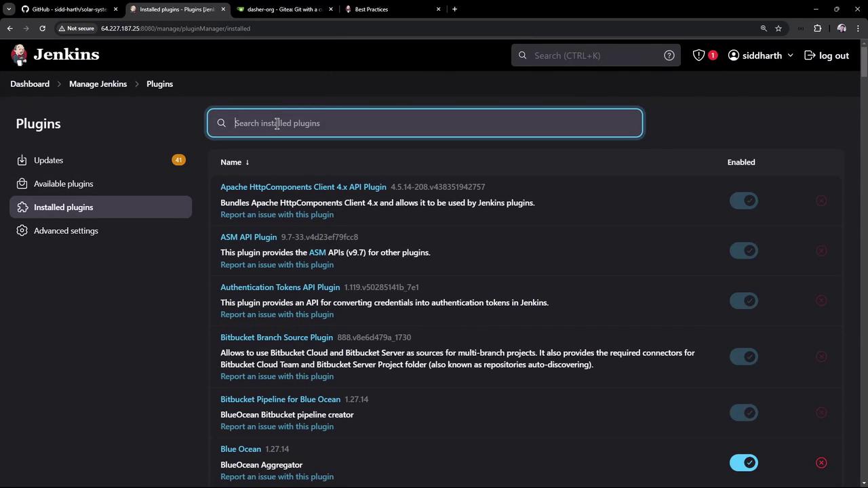Close the Best Practices browser tab

pos(438,9)
